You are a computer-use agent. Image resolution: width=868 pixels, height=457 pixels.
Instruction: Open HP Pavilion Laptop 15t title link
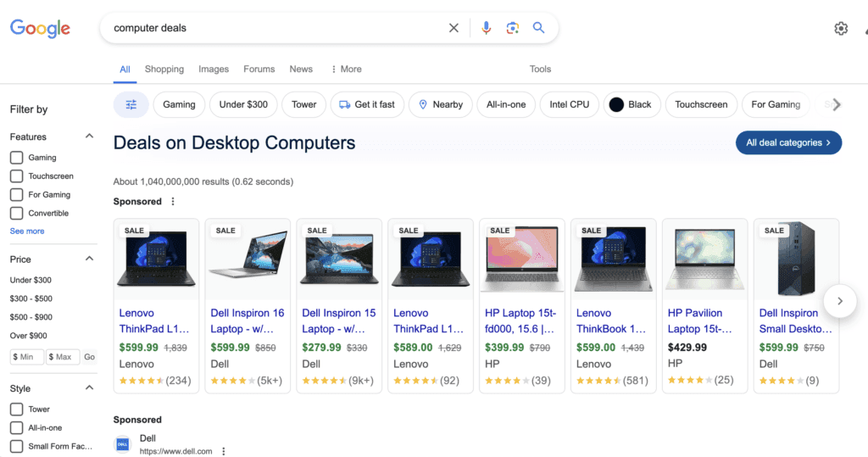tap(699, 321)
